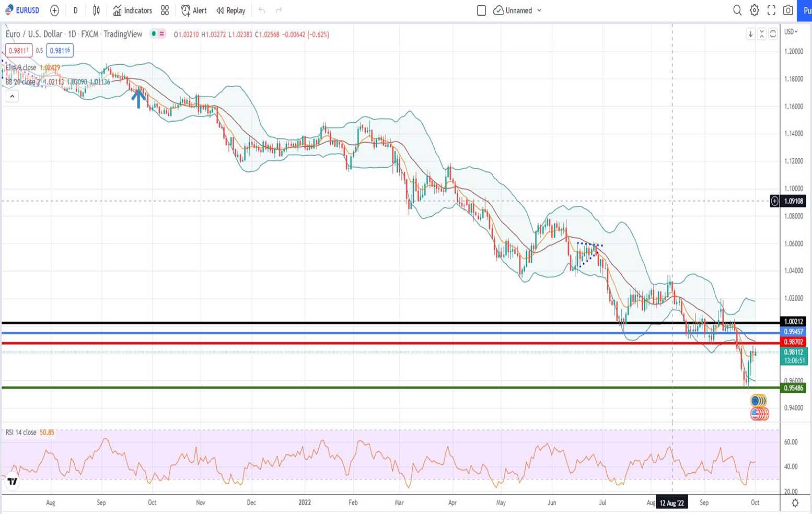Open the Indicators menu

pos(133,10)
